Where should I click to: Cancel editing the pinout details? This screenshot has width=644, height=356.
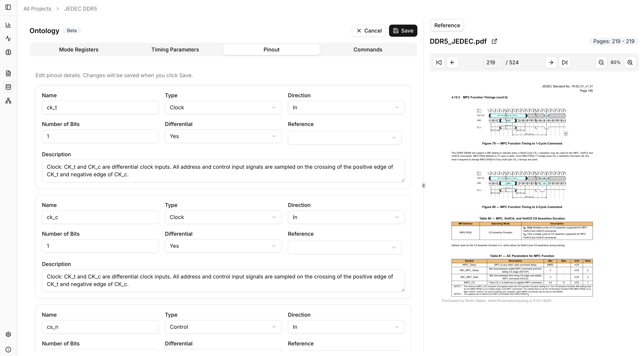(369, 30)
